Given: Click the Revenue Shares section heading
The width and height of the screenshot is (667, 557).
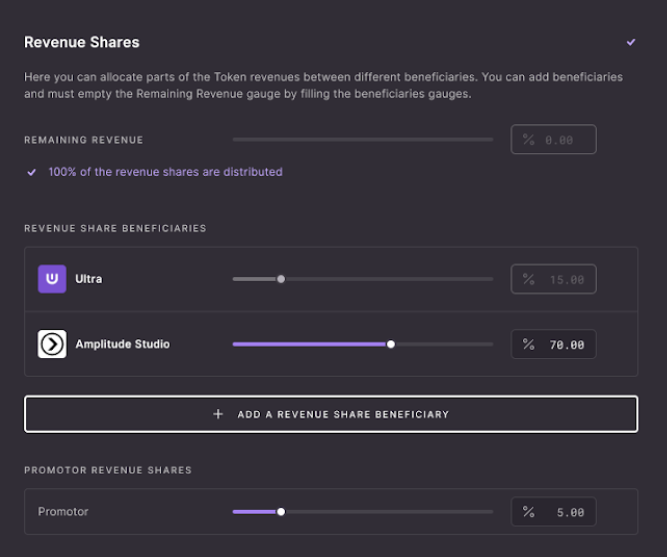Looking at the screenshot, I should [x=82, y=42].
